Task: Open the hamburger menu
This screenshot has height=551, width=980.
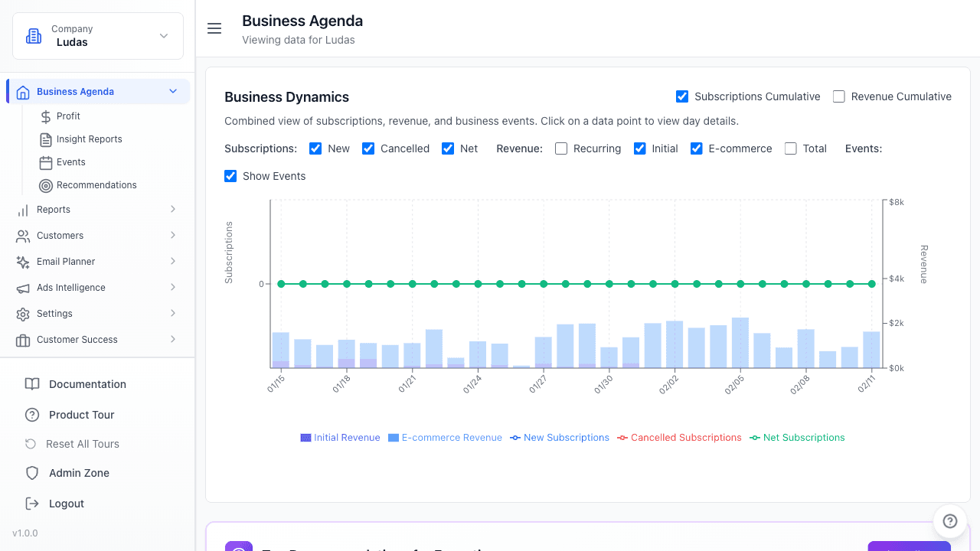Action: 214,28
